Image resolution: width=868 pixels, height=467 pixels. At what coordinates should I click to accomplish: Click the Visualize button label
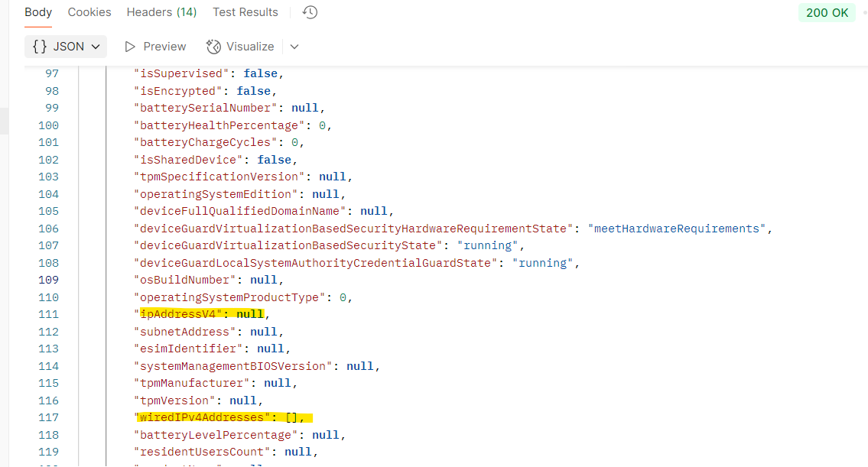[250, 47]
